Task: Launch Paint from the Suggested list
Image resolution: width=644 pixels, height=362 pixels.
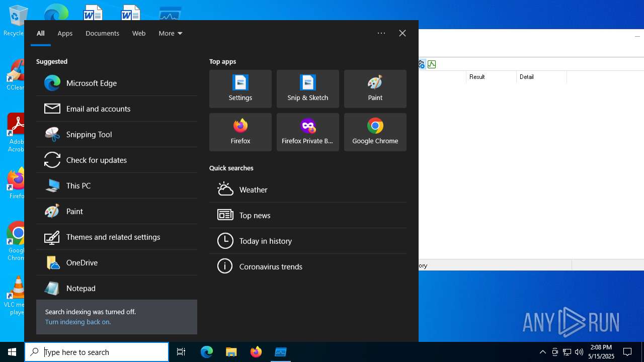Action: coord(117,211)
